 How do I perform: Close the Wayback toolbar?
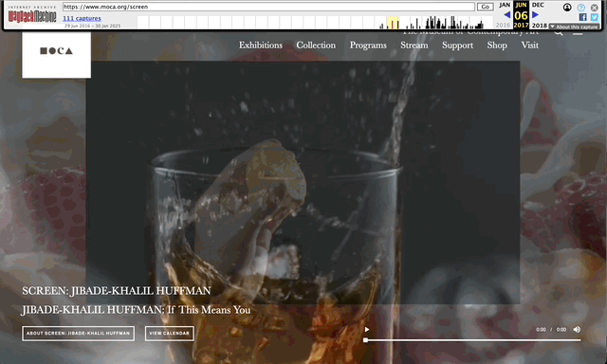pos(595,8)
